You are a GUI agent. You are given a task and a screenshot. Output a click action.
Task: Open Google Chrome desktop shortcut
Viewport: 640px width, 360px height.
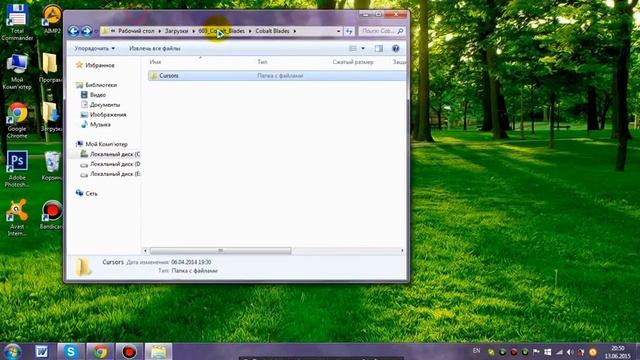pos(17,120)
